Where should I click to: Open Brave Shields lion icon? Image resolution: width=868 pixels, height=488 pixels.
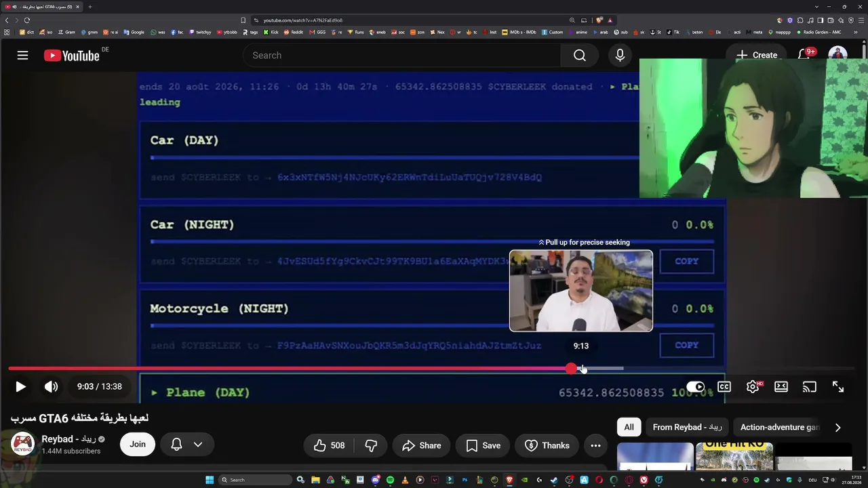[599, 20]
